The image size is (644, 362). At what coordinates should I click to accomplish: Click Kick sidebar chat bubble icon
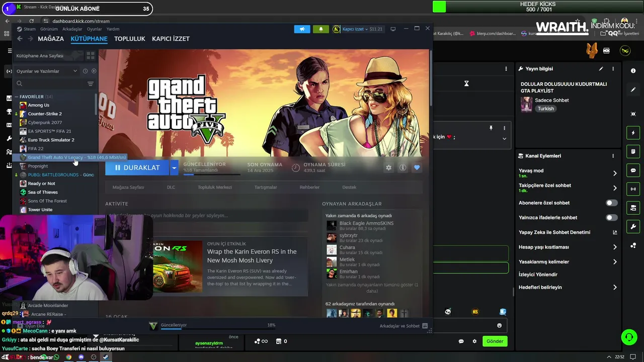click(x=633, y=170)
